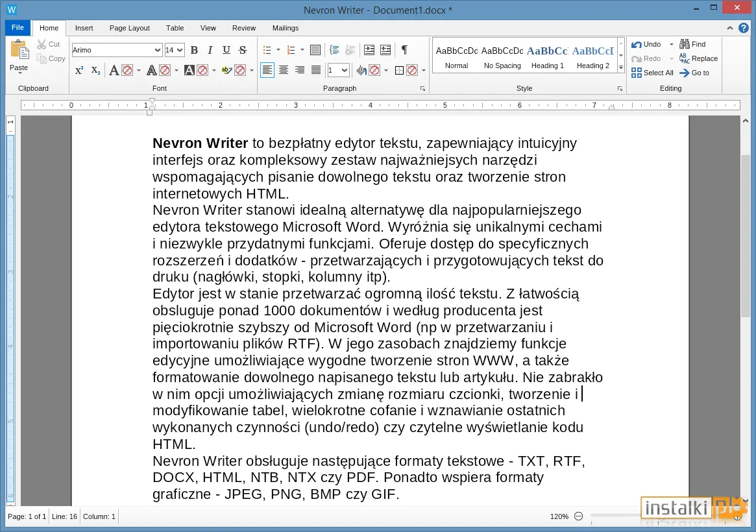Apply the No Spacing style

point(502,56)
